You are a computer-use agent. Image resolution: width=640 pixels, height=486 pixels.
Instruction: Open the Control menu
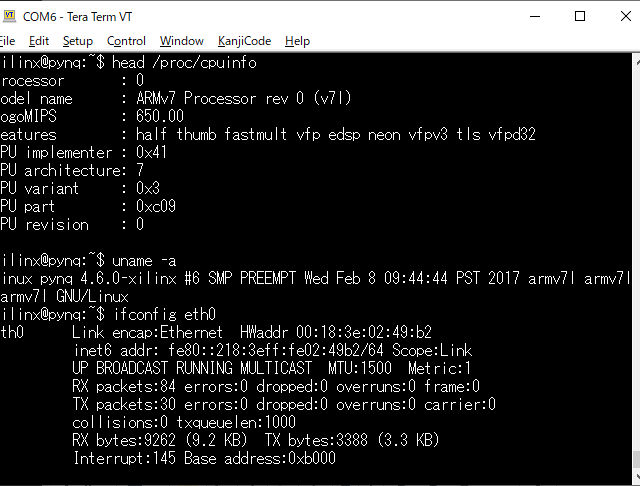point(126,41)
